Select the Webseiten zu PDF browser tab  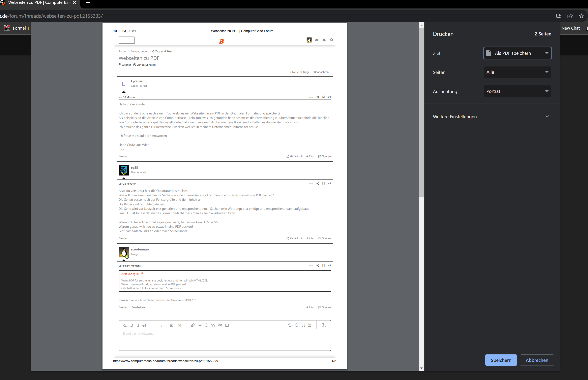(39, 3)
